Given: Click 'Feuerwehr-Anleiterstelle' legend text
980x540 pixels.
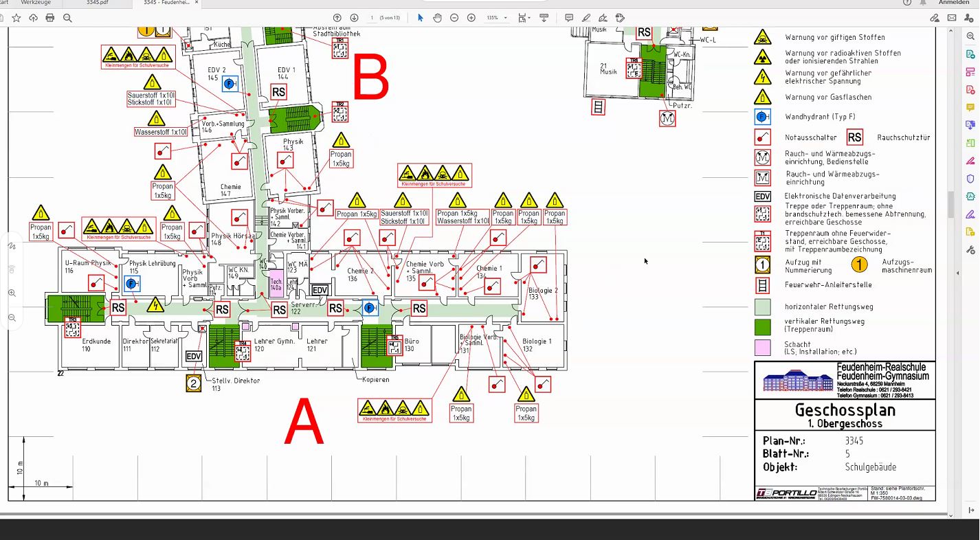Looking at the screenshot, I should [x=827, y=285].
